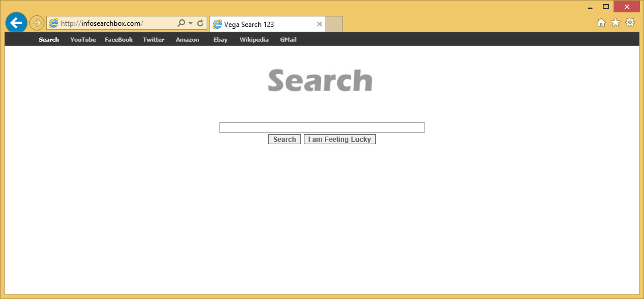Close the Vega Search 123 tab
This screenshot has width=644, height=299.
pos(320,24)
